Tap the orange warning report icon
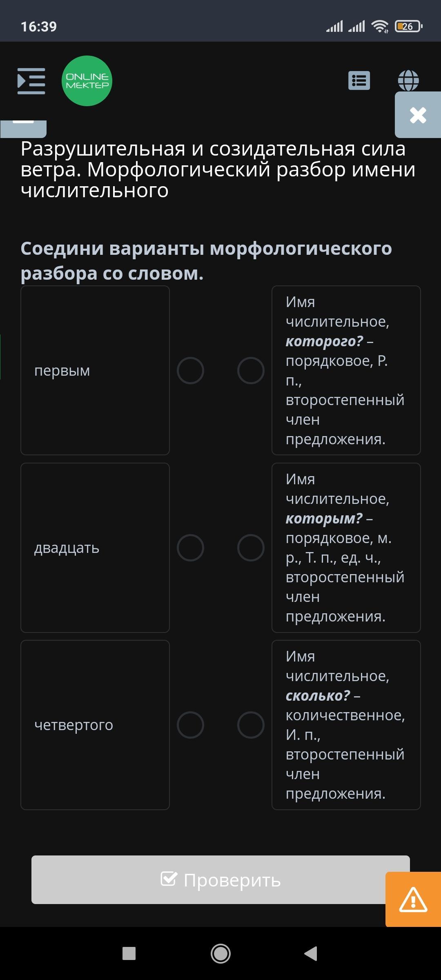Screen dimensions: 441x980 (413, 899)
